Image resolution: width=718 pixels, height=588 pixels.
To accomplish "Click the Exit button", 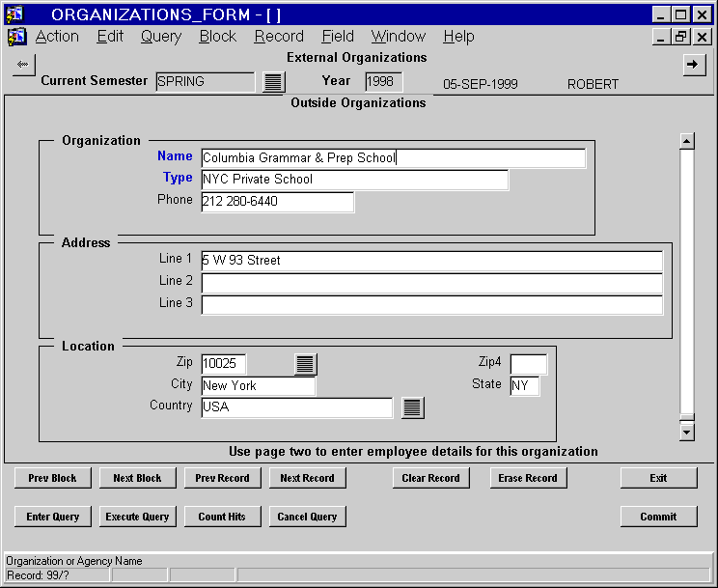I will [658, 478].
